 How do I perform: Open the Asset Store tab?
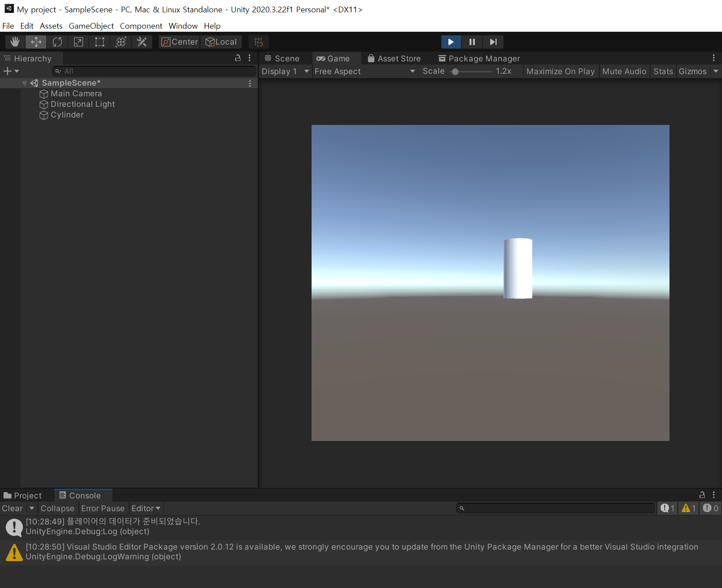394,58
